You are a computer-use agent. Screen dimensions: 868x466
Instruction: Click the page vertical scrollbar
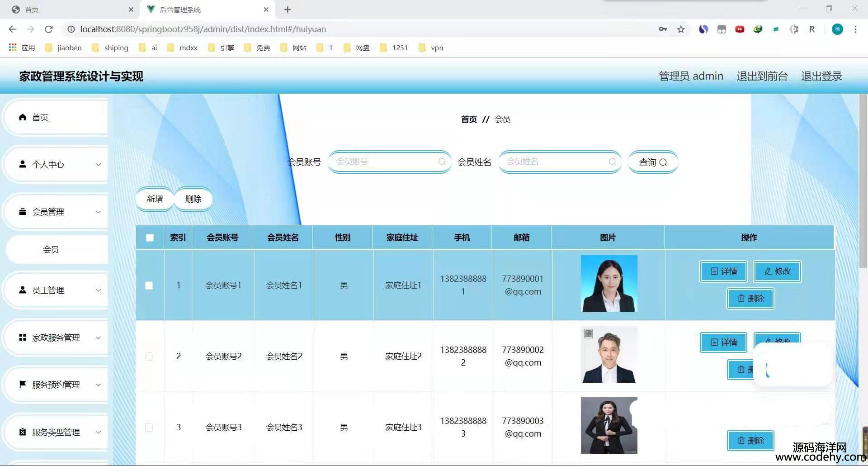pyautogui.click(x=863, y=181)
